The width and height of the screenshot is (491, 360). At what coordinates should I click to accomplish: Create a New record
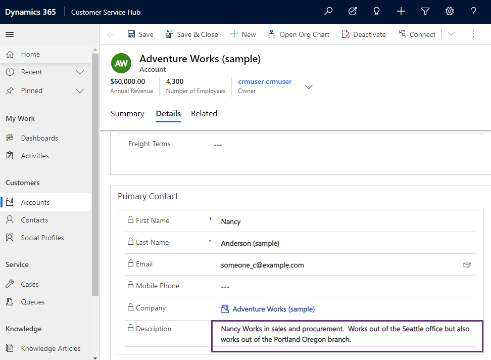pos(243,34)
